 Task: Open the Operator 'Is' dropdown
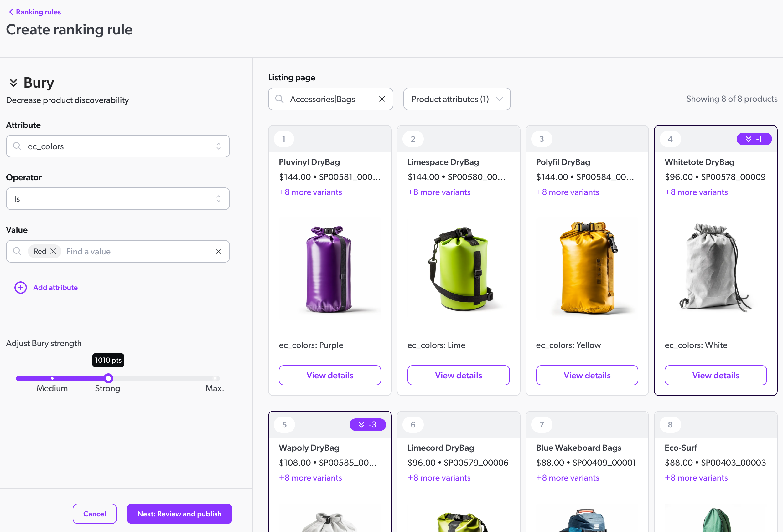click(x=117, y=199)
